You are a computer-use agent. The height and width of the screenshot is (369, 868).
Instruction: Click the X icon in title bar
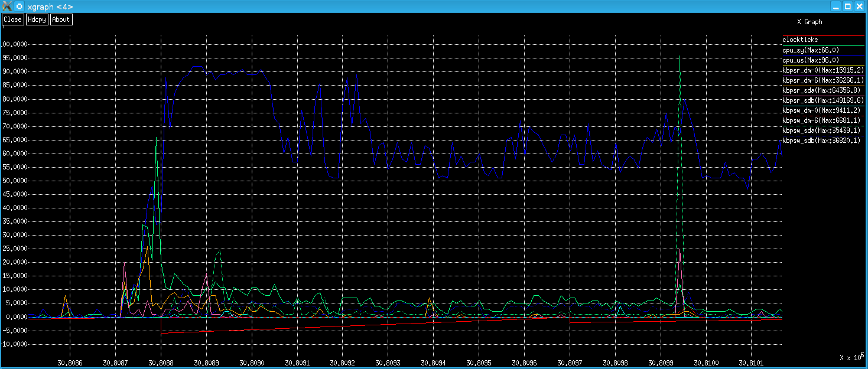click(8, 6)
